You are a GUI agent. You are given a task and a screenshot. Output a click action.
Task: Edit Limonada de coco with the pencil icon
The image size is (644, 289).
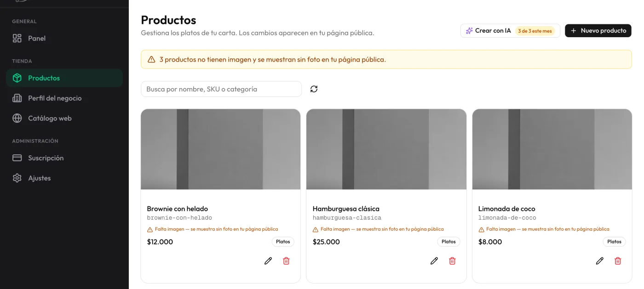[x=600, y=261]
